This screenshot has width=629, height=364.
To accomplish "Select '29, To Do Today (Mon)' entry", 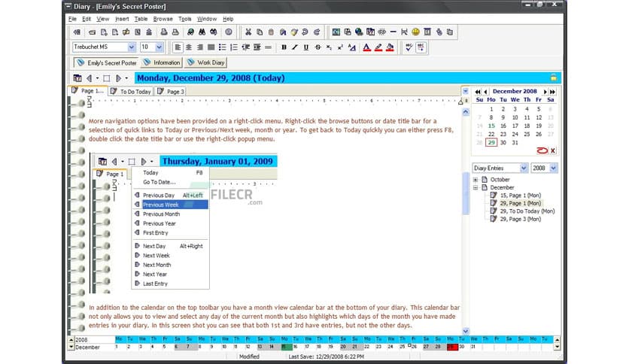I will point(527,211).
